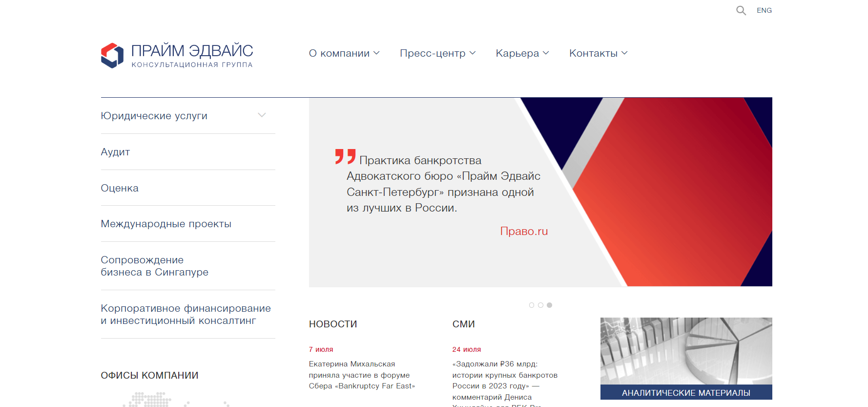Go to the Оценка section

click(120, 188)
